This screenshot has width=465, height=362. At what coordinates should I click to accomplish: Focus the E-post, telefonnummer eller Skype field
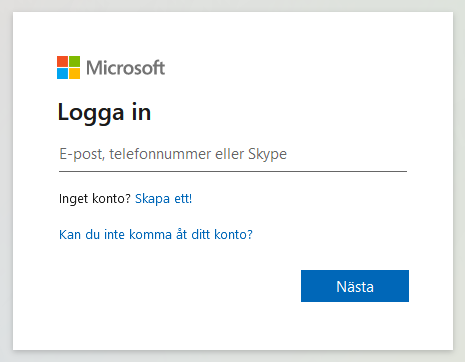click(233, 155)
